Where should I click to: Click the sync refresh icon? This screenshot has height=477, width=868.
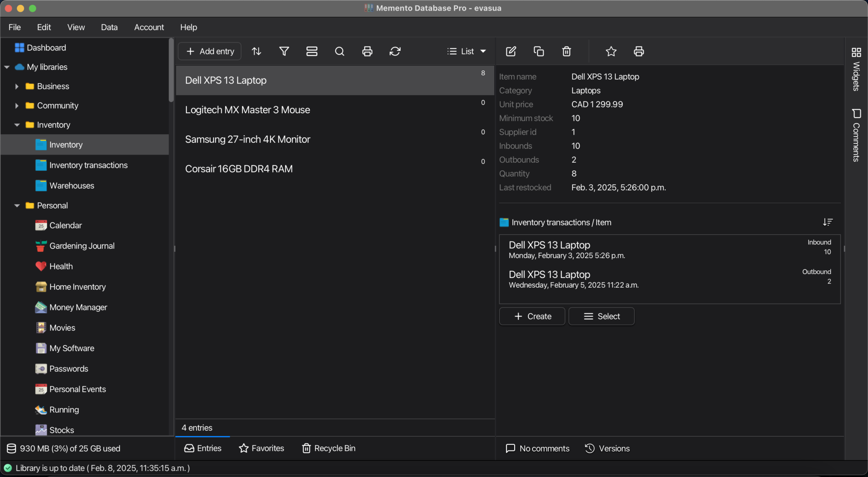[x=395, y=51]
